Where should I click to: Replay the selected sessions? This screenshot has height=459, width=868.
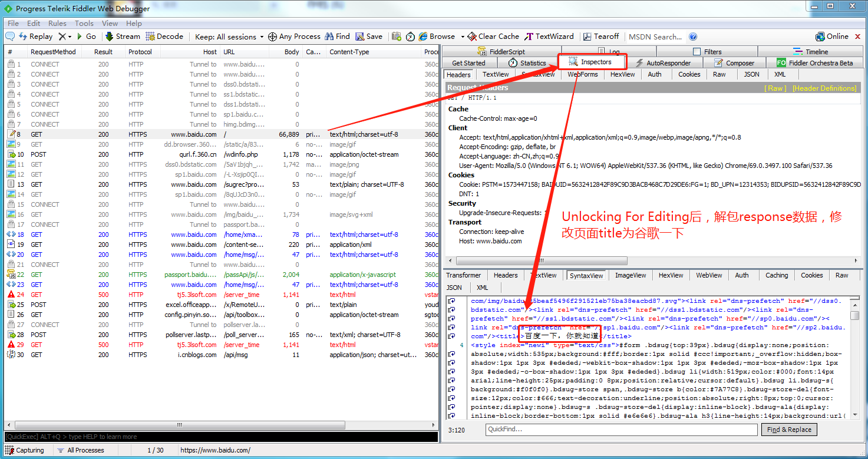tap(35, 37)
